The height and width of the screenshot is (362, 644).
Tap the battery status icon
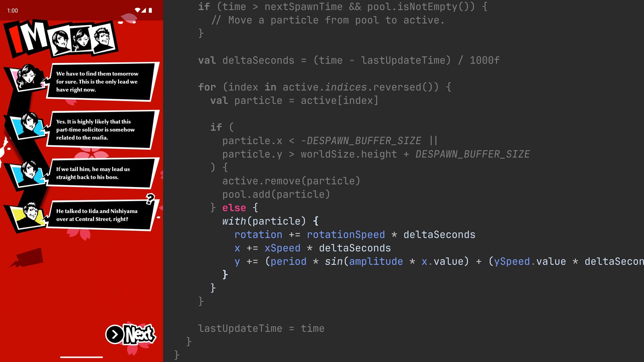click(x=150, y=10)
